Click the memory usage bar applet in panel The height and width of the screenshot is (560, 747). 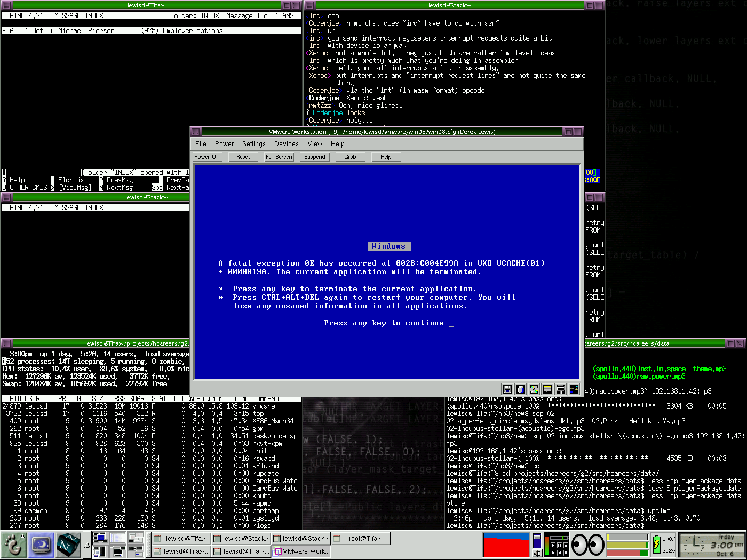627,545
